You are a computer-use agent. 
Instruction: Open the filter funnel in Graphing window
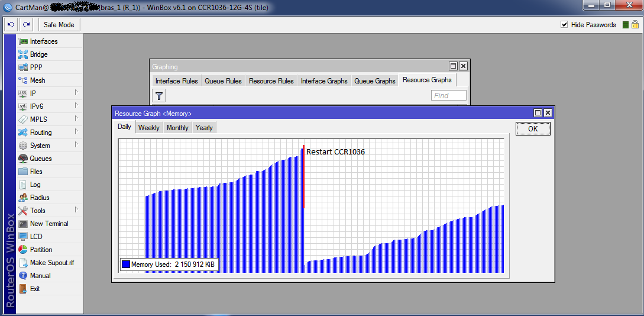coord(159,96)
